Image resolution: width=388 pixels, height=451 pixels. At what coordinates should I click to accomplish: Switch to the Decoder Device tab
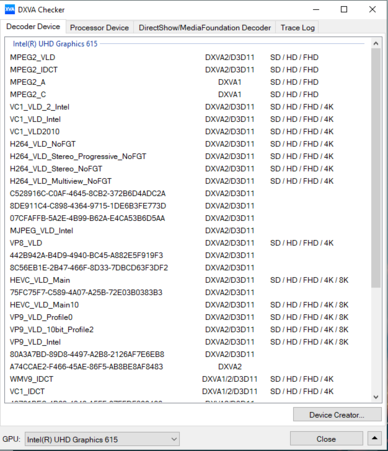[x=33, y=27]
